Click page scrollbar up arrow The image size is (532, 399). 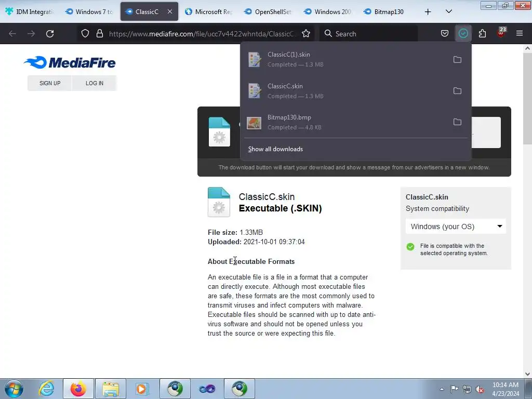pyautogui.click(x=528, y=48)
